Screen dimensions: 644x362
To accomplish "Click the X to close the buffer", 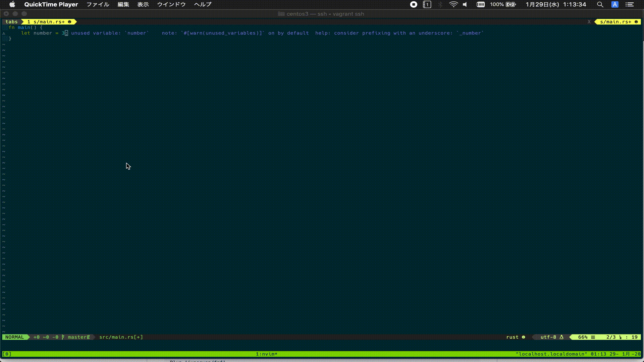I will [589, 22].
